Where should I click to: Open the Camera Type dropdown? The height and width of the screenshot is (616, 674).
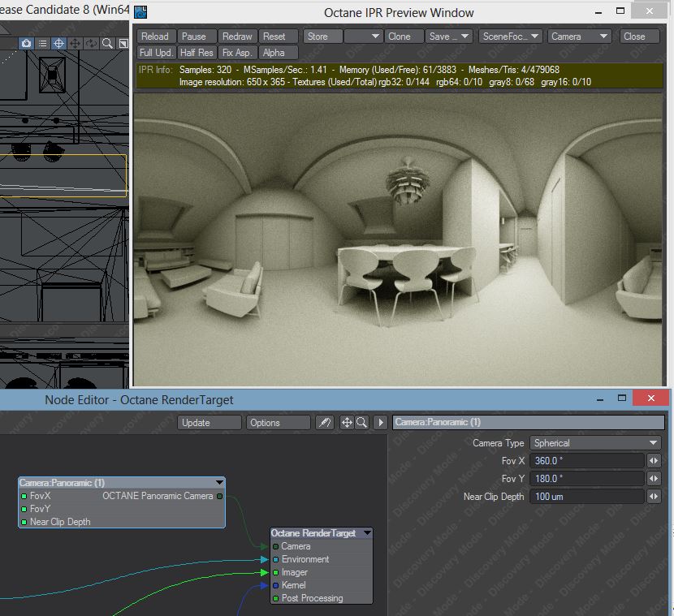(x=596, y=443)
